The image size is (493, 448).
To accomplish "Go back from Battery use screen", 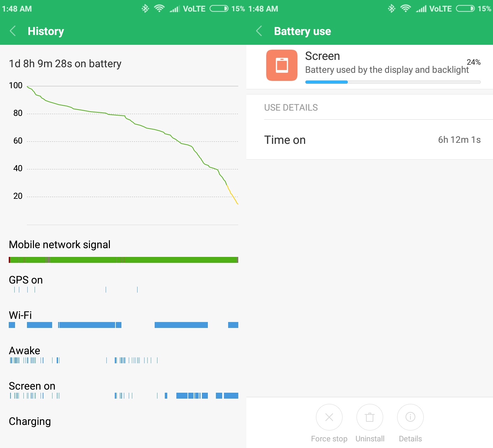I will click(x=259, y=31).
